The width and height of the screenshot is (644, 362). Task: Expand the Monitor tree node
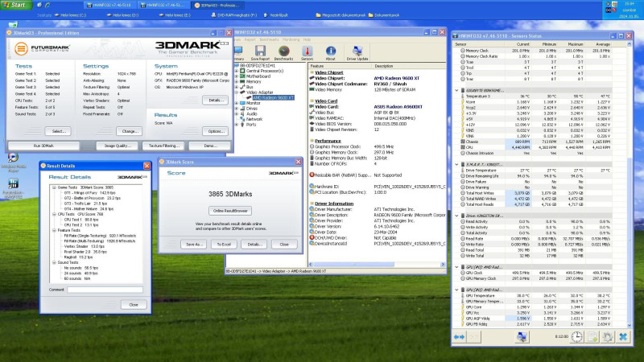pyautogui.click(x=237, y=103)
